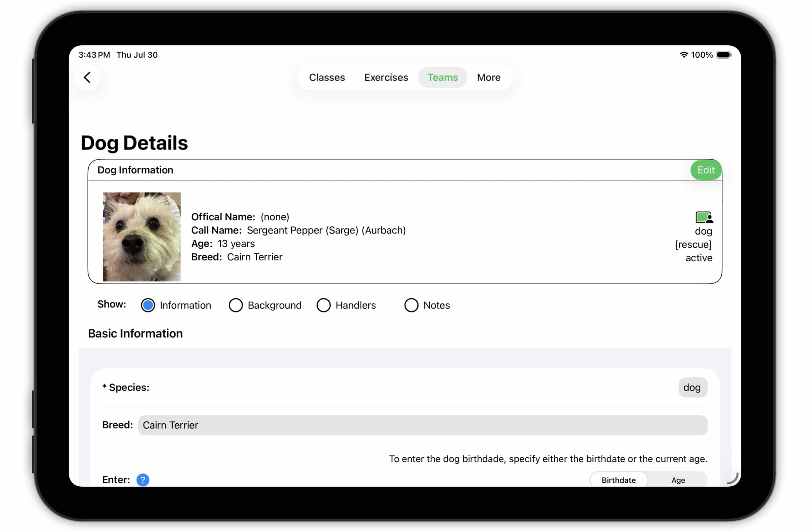Click 'Breed: Cairn Terrier' in the info card
The height and width of the screenshot is (532, 810).
(x=237, y=257)
